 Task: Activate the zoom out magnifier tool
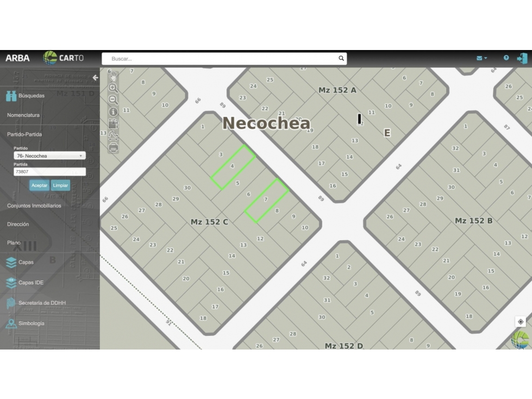[x=113, y=100]
